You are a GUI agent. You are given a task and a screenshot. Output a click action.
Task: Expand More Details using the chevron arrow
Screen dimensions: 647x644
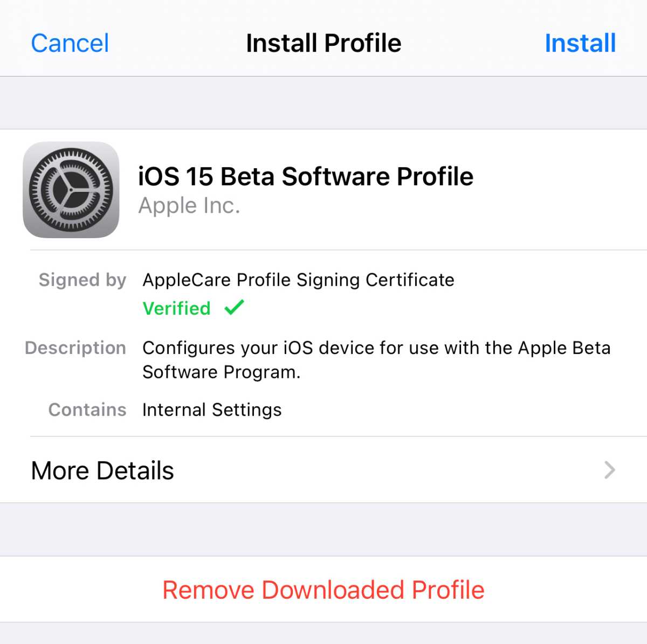(x=610, y=470)
